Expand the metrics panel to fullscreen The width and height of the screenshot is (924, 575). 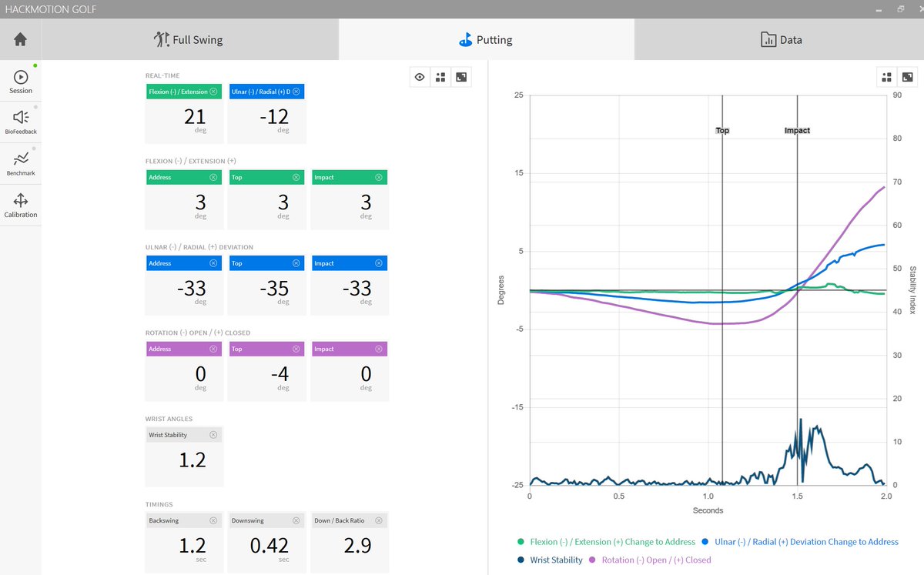click(461, 76)
